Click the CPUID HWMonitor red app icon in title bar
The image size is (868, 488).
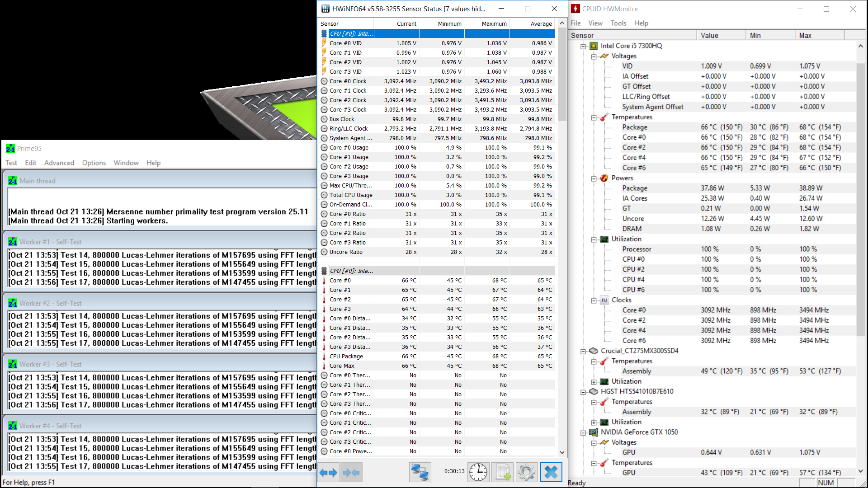pyautogui.click(x=576, y=9)
